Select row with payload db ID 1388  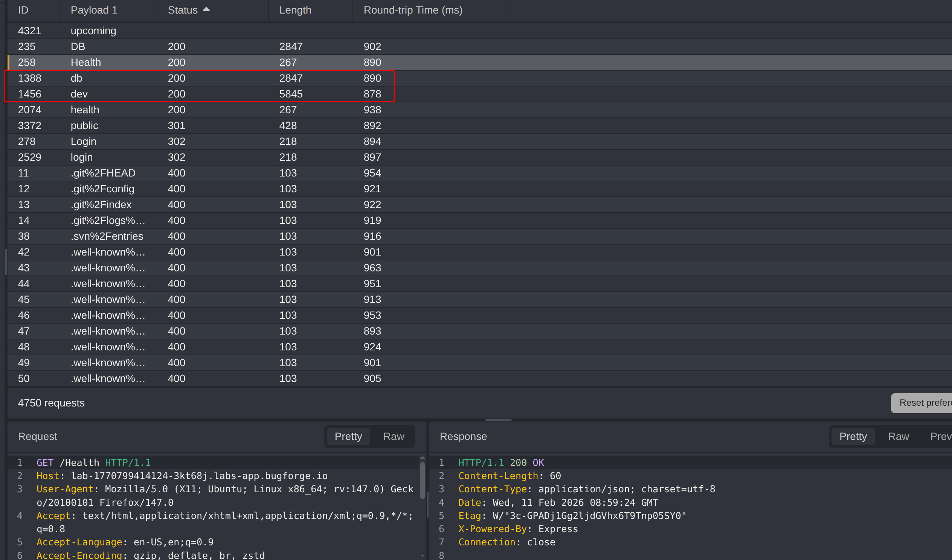(x=189, y=78)
